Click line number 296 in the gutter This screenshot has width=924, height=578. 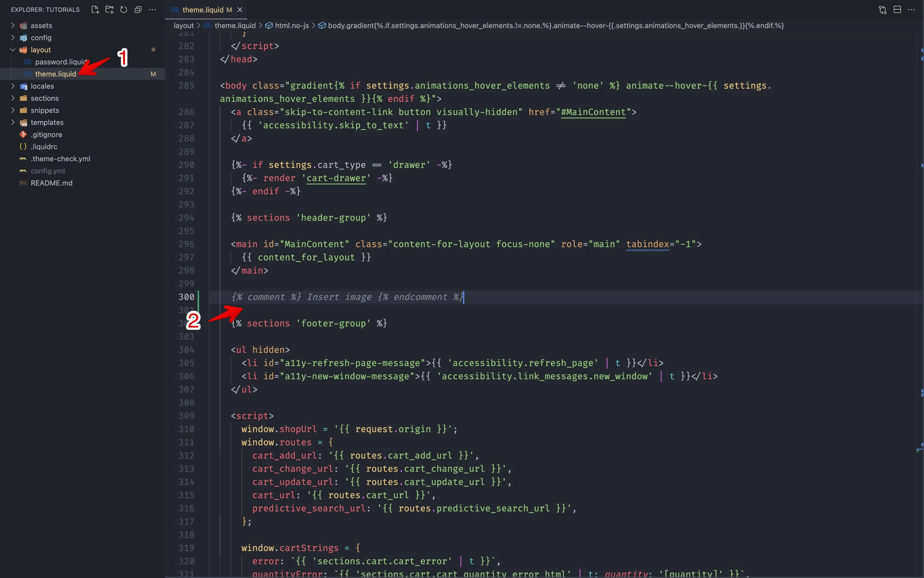pos(186,244)
